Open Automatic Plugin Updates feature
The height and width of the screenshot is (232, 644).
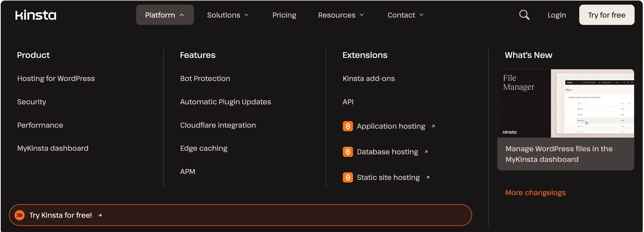pos(225,102)
